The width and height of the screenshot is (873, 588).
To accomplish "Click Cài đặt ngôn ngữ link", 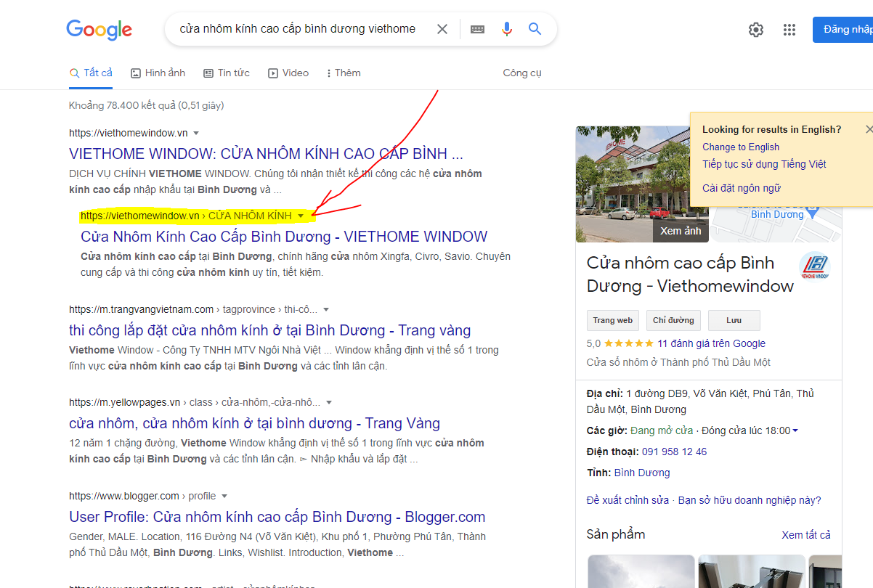I will (x=742, y=188).
